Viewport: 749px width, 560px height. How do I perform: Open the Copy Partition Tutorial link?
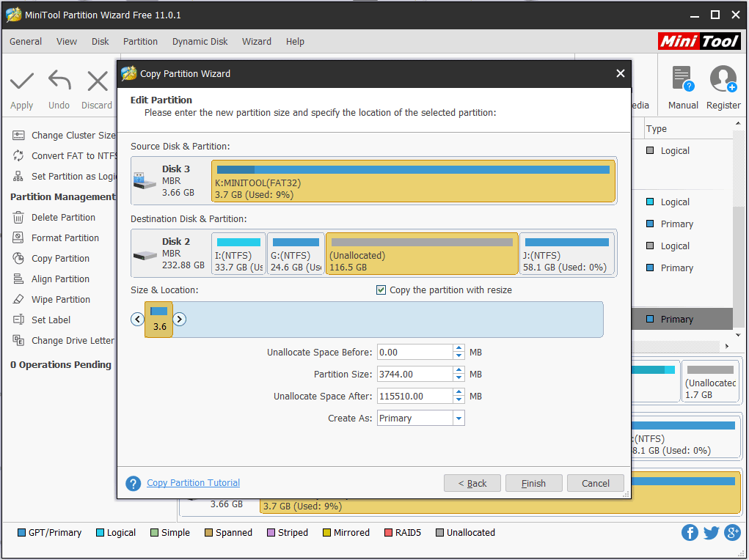193,483
